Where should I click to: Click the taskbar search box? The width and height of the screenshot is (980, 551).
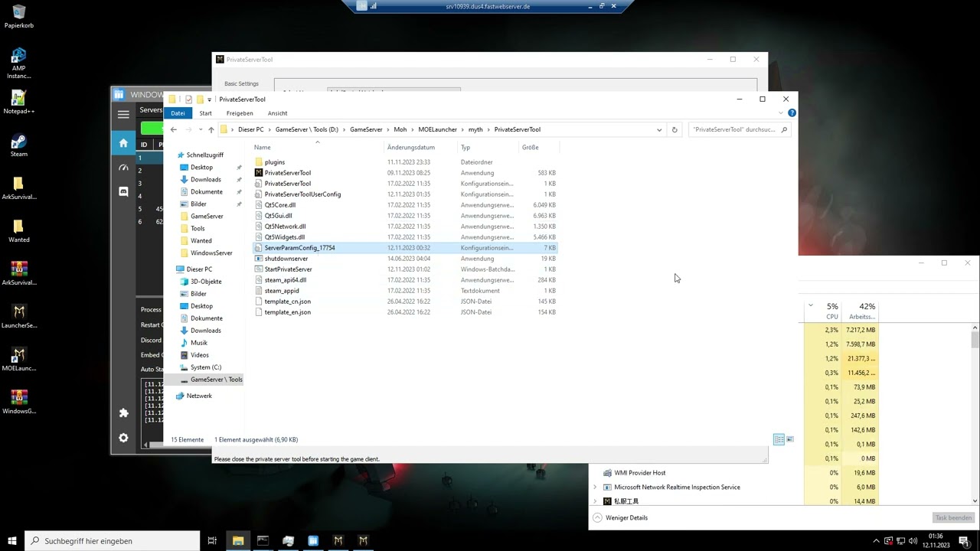pyautogui.click(x=113, y=540)
